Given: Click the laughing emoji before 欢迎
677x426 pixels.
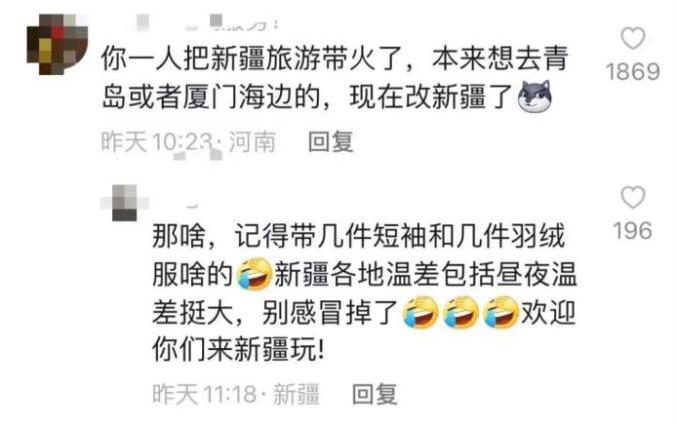Looking at the screenshot, I should (501, 312).
